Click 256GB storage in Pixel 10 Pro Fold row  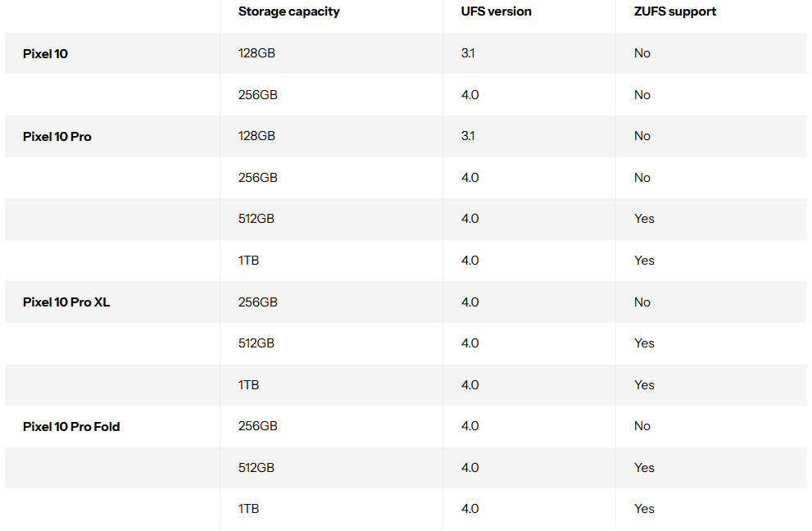coord(257,426)
